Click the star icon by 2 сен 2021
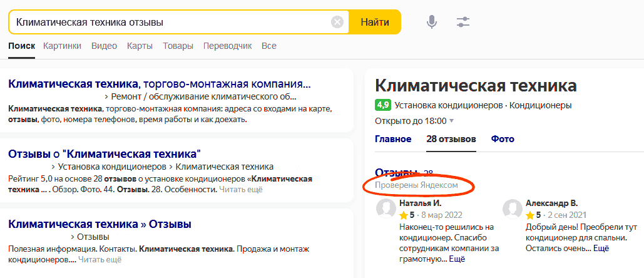 pos(530,215)
